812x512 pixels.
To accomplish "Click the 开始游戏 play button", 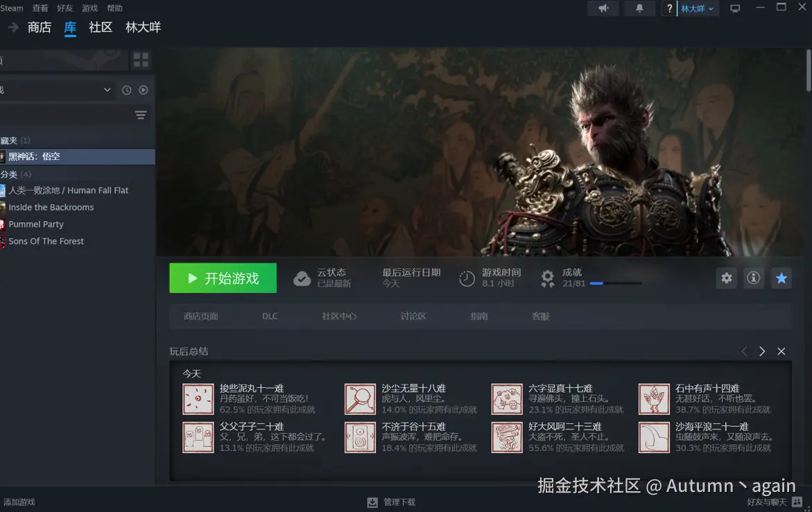I will (223, 278).
